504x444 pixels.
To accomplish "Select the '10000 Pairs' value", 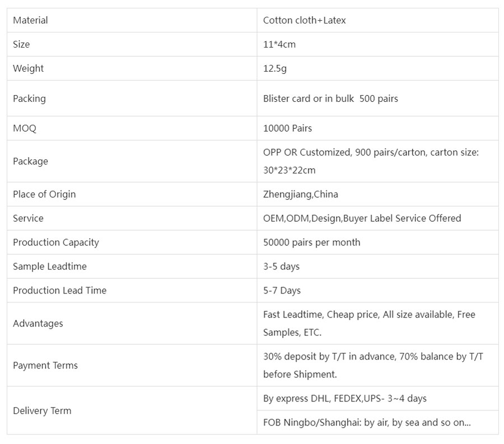I will click(x=287, y=128).
